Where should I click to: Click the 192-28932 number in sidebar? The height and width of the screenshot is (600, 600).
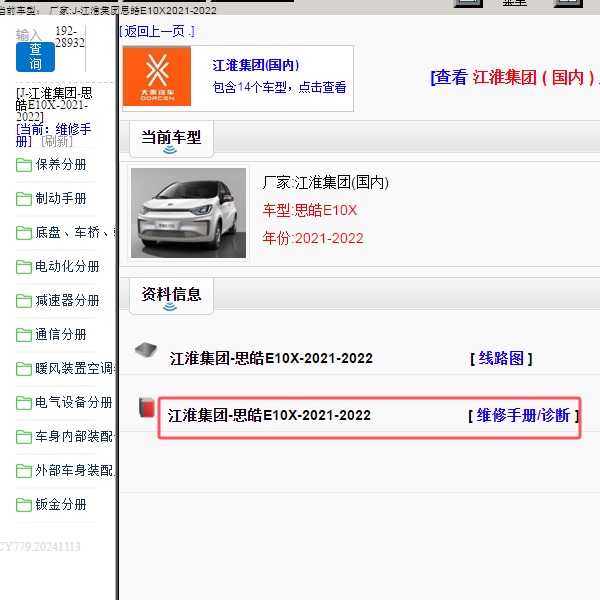(x=70, y=37)
